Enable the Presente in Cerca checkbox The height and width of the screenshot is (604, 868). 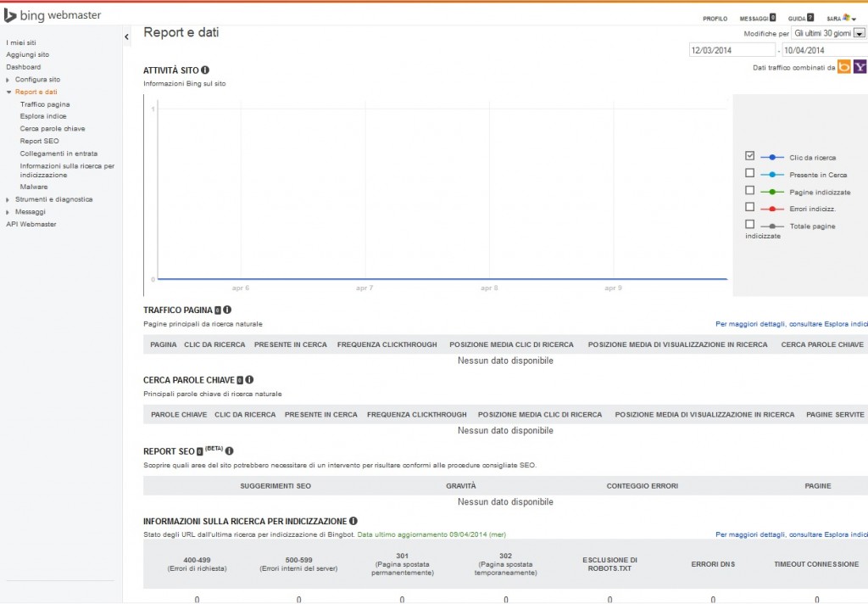point(750,173)
